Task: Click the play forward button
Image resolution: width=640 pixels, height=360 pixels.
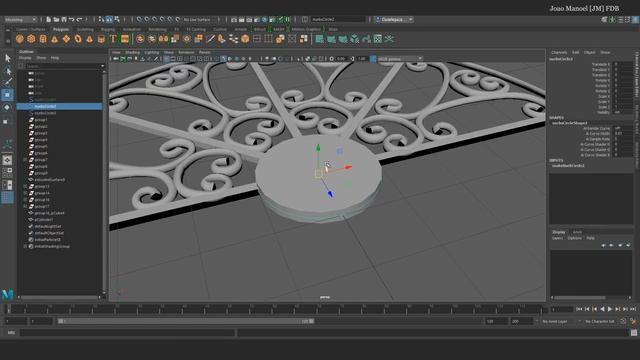Action: click(x=610, y=309)
